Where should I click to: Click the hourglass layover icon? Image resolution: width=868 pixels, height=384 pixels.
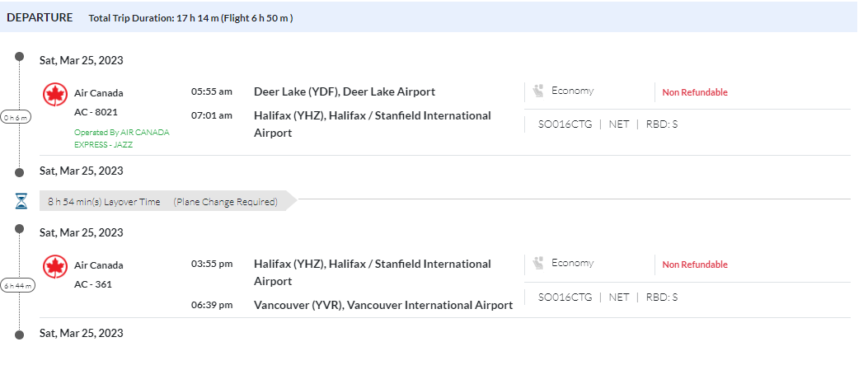(x=21, y=201)
